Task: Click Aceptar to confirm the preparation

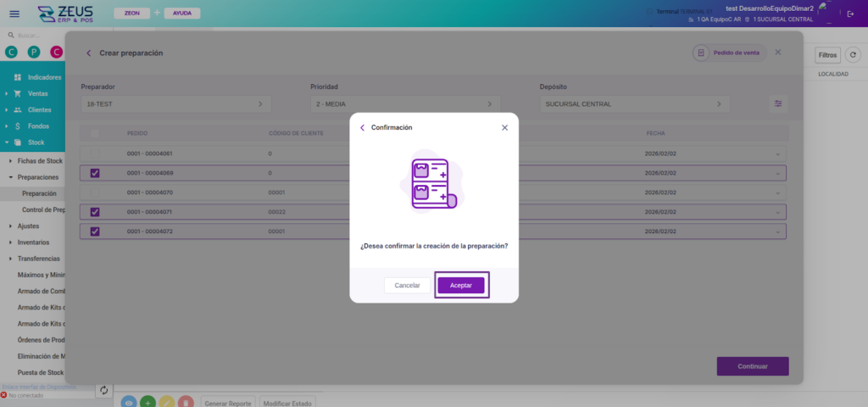Action: pos(461,285)
